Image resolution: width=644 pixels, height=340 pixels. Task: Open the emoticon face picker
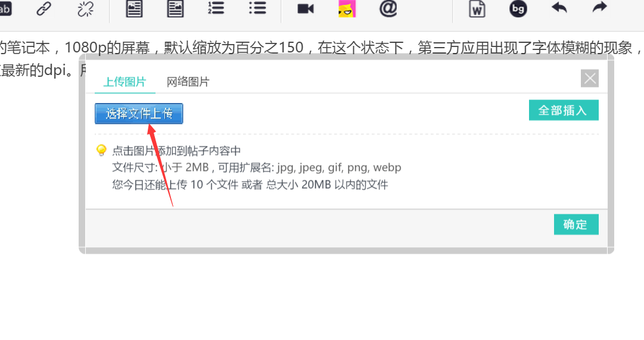pos(347,8)
